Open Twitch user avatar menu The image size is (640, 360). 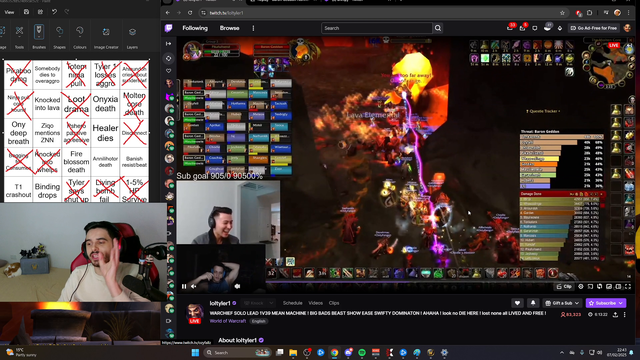pyautogui.click(x=627, y=28)
